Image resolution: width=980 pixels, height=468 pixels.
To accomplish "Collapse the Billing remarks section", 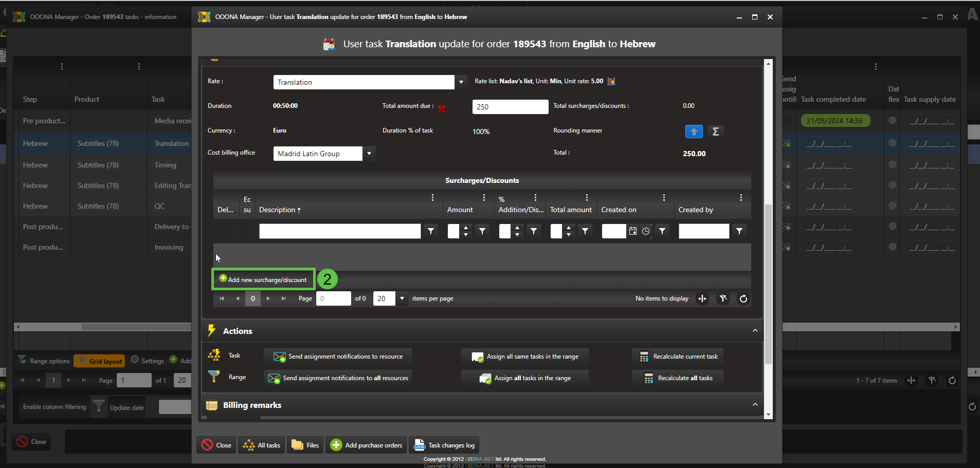I will point(755,405).
